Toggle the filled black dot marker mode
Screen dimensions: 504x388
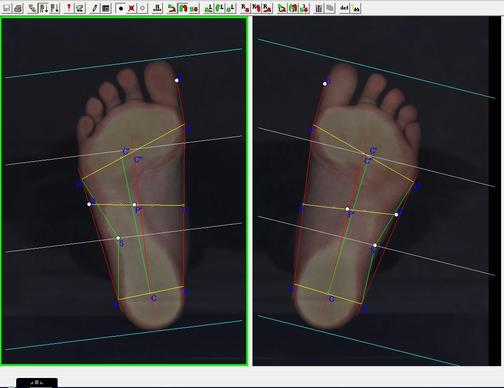(x=121, y=8)
